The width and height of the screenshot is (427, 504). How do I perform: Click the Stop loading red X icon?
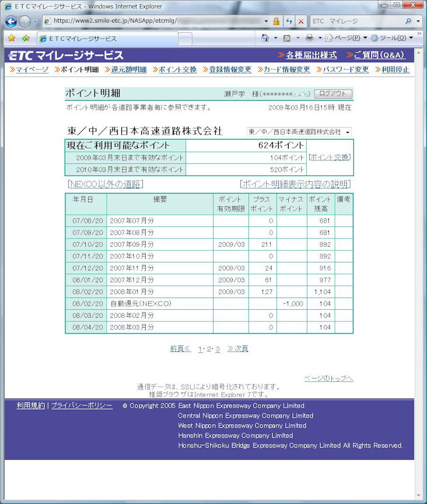click(x=301, y=21)
